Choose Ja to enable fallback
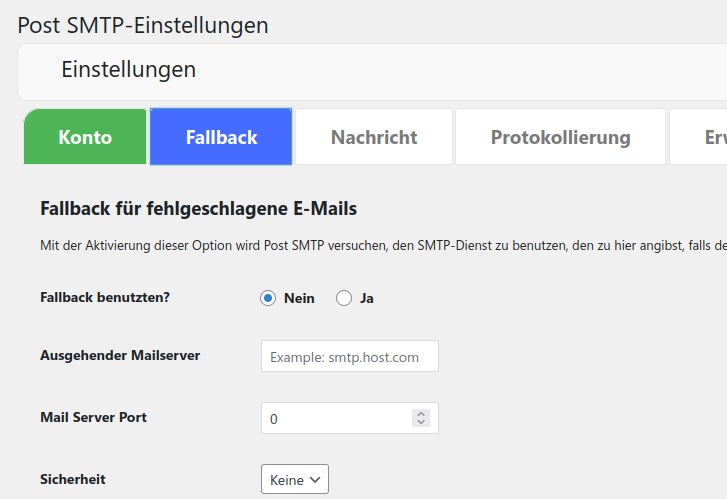This screenshot has width=727, height=499. point(344,298)
